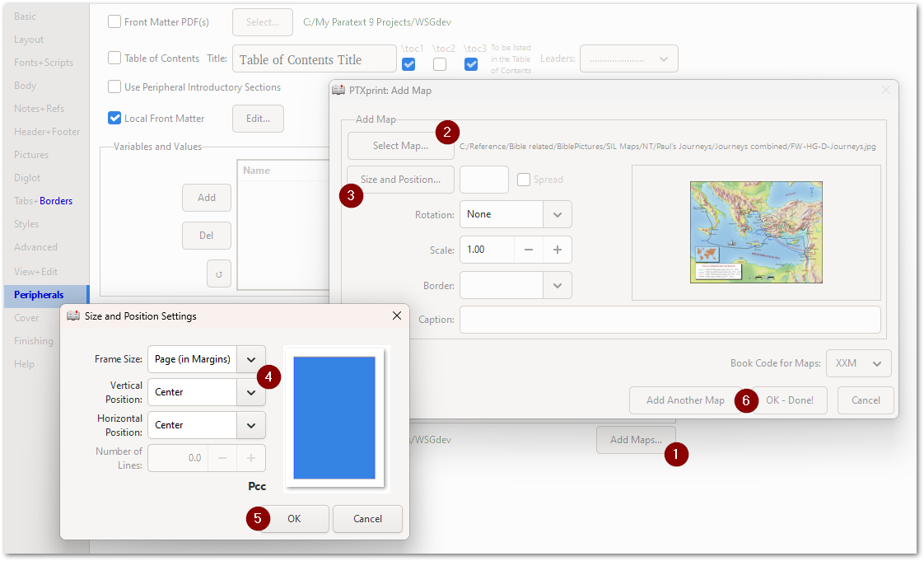Open the Rotation dropdown
Image resolution: width=924 pixels, height=561 pixels.
[x=558, y=214]
